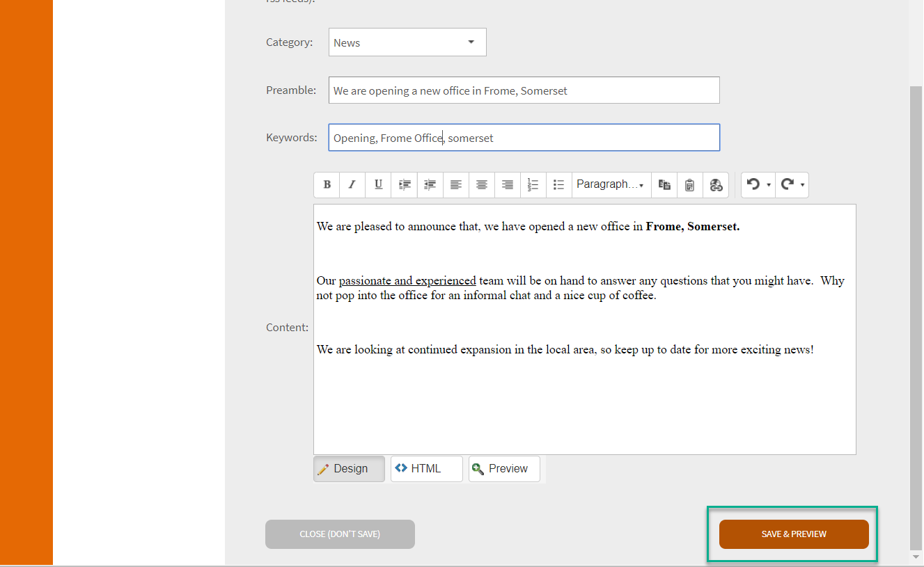Open the redo history dropdown arrow

[x=803, y=185]
